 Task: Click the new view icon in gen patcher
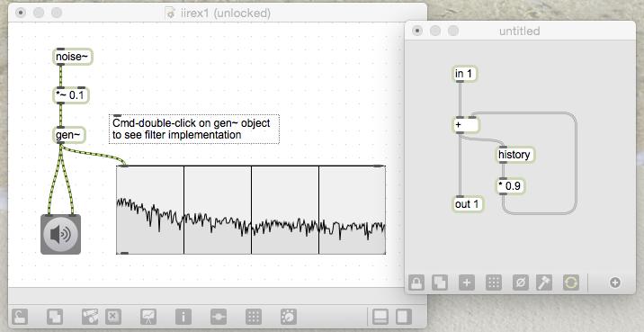coord(440,283)
